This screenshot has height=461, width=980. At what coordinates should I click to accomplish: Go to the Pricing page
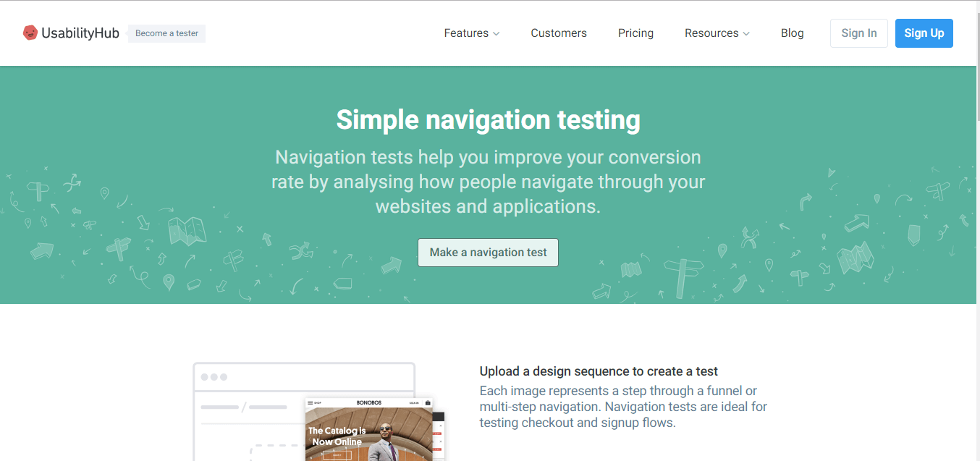[x=635, y=33]
